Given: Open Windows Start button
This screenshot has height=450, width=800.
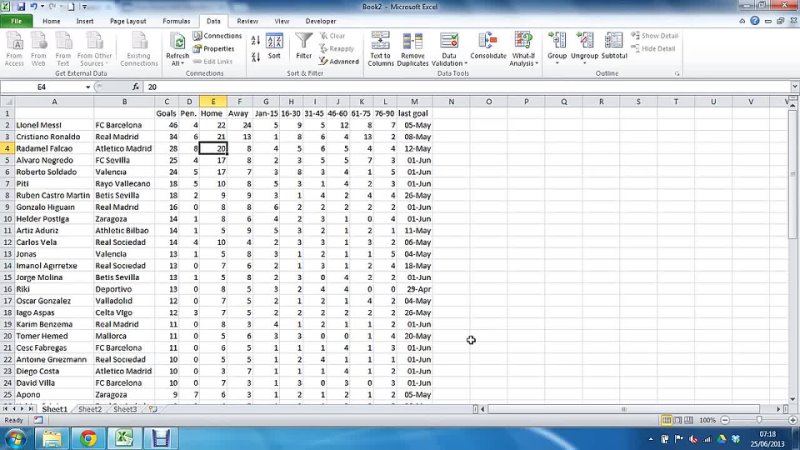Looking at the screenshot, I should (16, 439).
